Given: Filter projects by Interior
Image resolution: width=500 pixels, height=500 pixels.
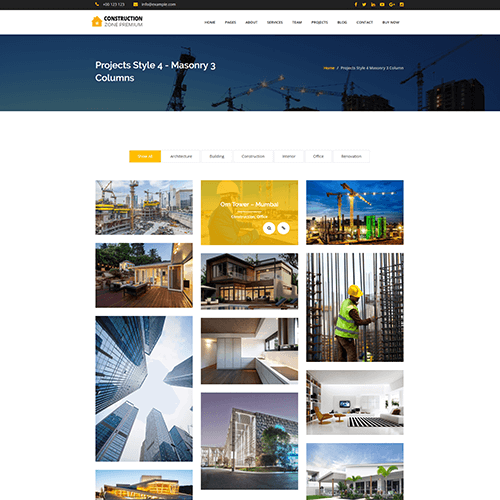Looking at the screenshot, I should (289, 156).
